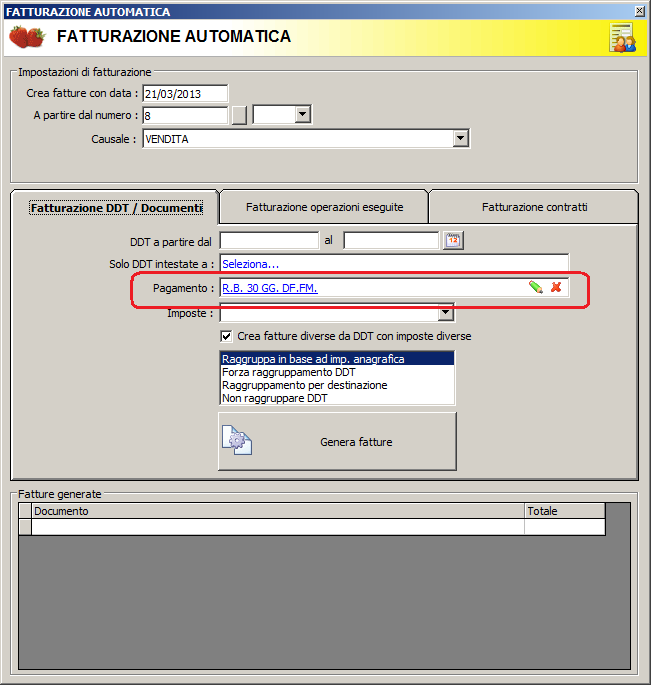Select the Fatturazione contratti tab
Image resolution: width=651 pixels, height=685 pixels.
[x=534, y=207]
